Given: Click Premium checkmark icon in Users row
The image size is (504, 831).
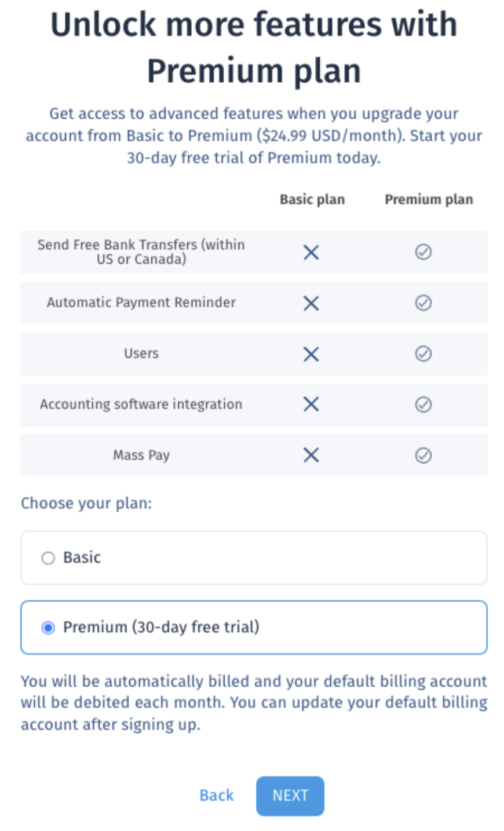Looking at the screenshot, I should pyautogui.click(x=423, y=353).
